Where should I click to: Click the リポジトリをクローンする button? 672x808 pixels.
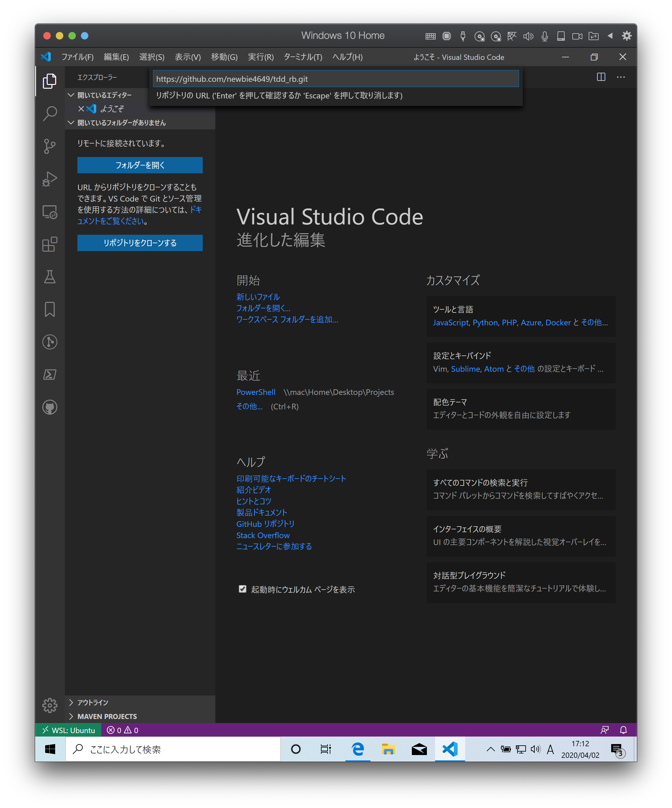coord(140,243)
